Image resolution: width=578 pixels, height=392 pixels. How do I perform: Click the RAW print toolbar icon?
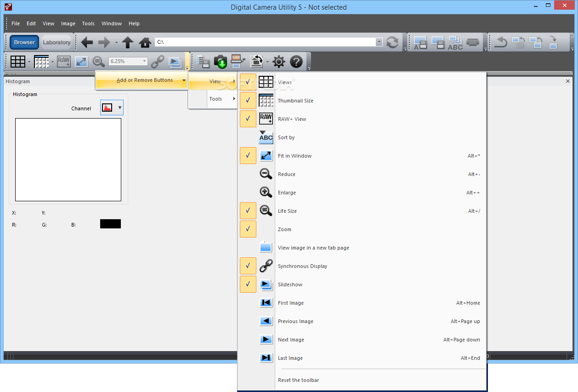coord(238,61)
